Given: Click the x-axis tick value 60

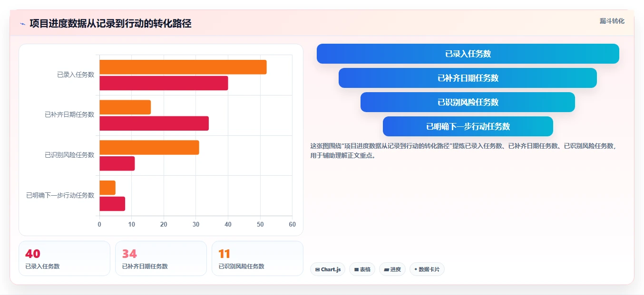Looking at the screenshot, I should [292, 224].
